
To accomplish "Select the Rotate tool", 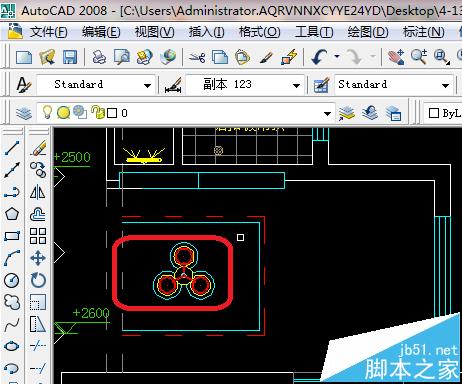I will pyautogui.click(x=38, y=280).
